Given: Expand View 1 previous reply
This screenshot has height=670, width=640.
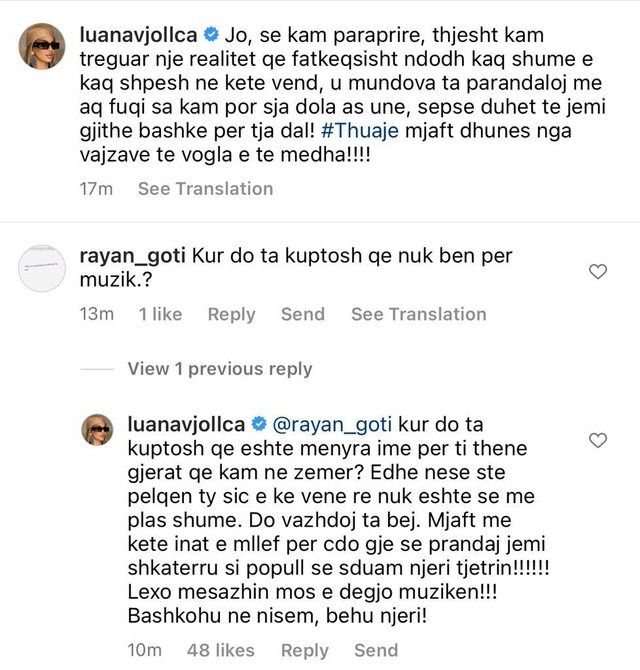Looking at the screenshot, I should tap(219, 369).
